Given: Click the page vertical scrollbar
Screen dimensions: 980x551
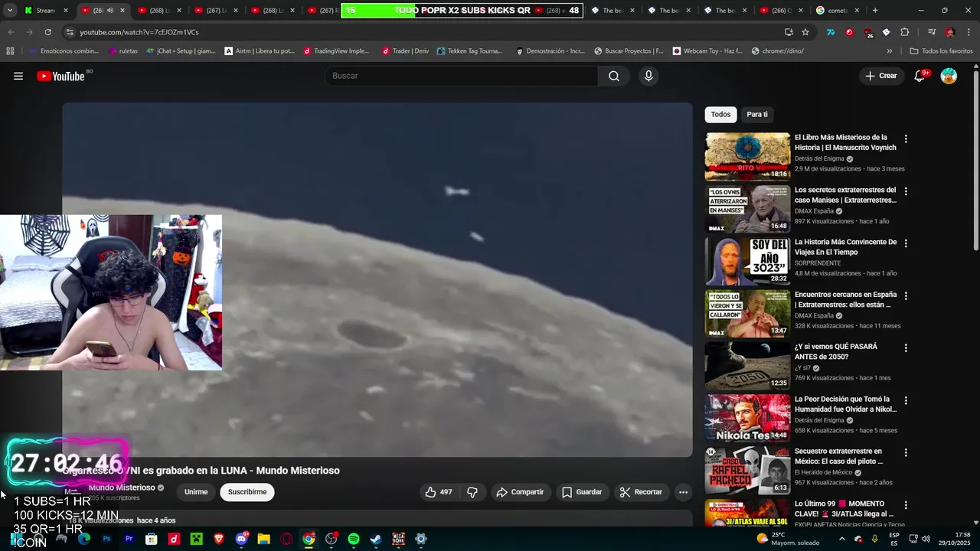Looking at the screenshot, I should (x=976, y=159).
